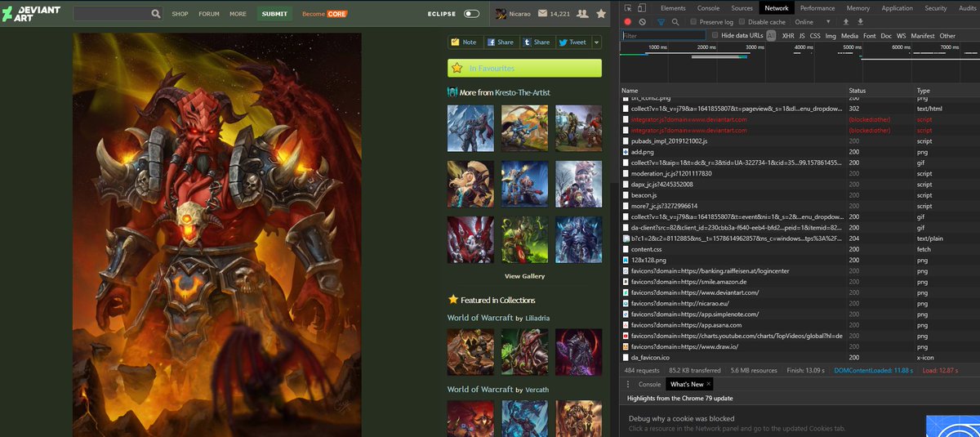Toggle the network filter funnel icon
Screen dimensions: 980x437
(661, 22)
